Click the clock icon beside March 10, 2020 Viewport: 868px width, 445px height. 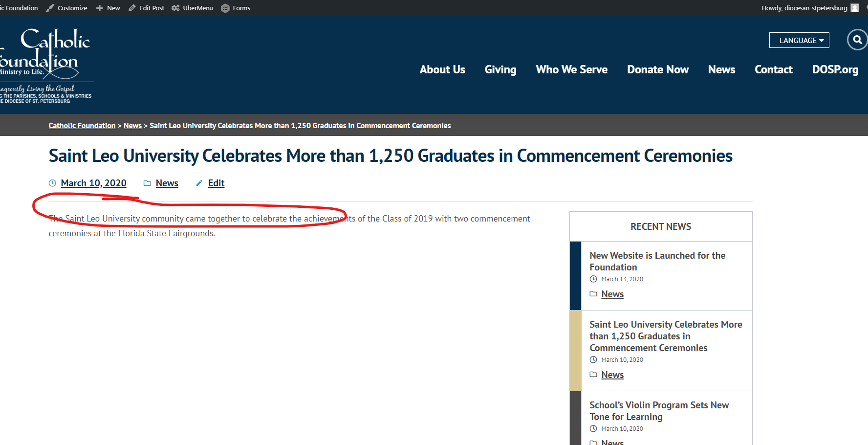[53, 183]
